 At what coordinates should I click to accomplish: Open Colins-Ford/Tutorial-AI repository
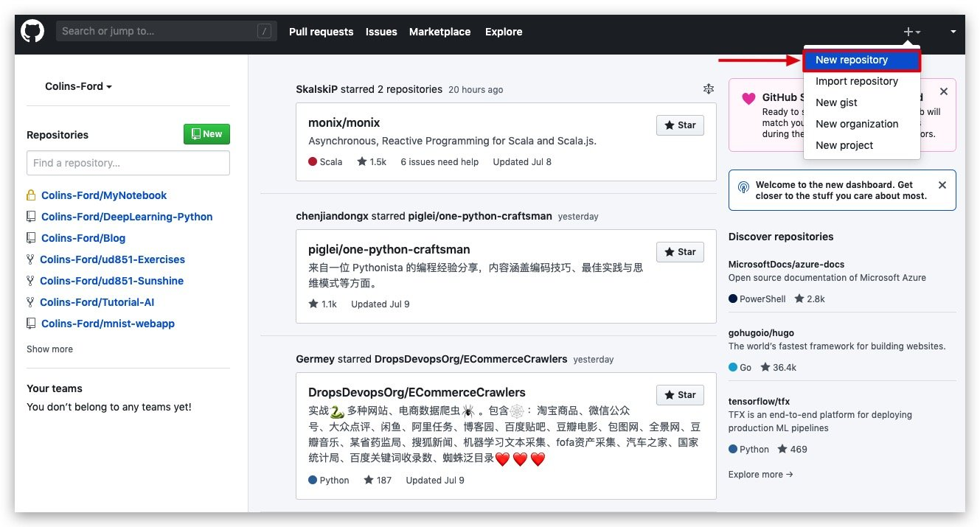[x=97, y=302]
